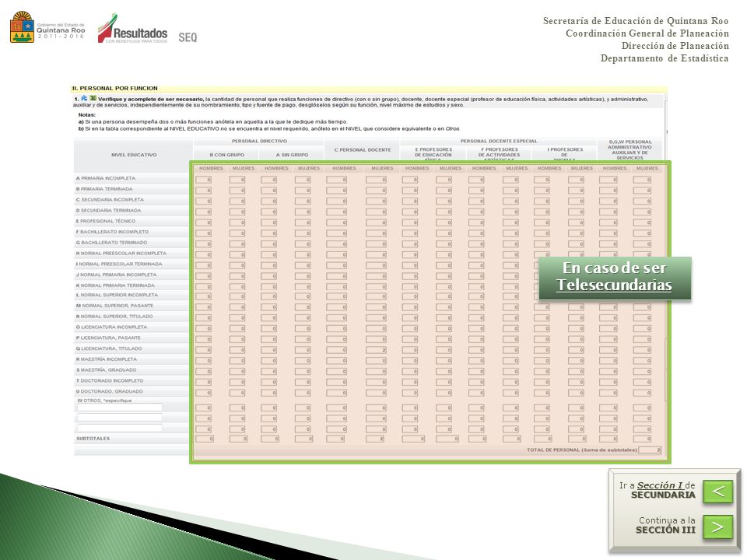Screen dimensions: 747x560
Task: Click the 'Q LICENCIATURA, TITULADO' row label
Action: pos(109,348)
